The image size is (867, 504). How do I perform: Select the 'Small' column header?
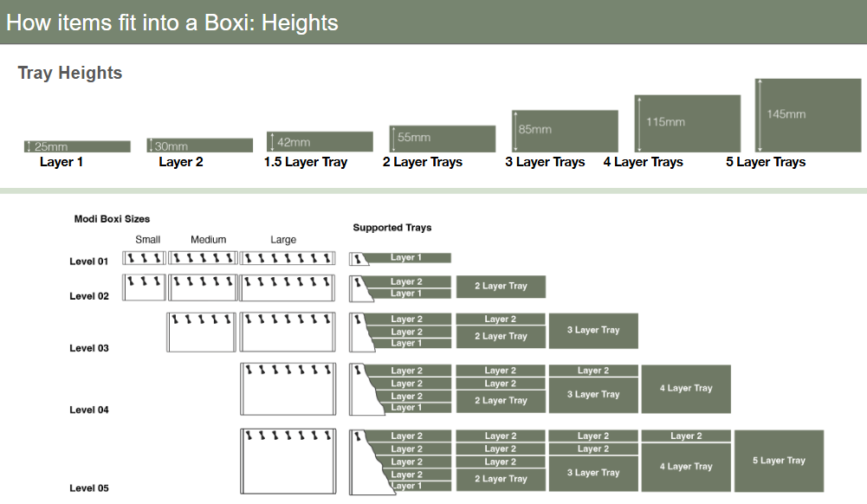[147, 240]
